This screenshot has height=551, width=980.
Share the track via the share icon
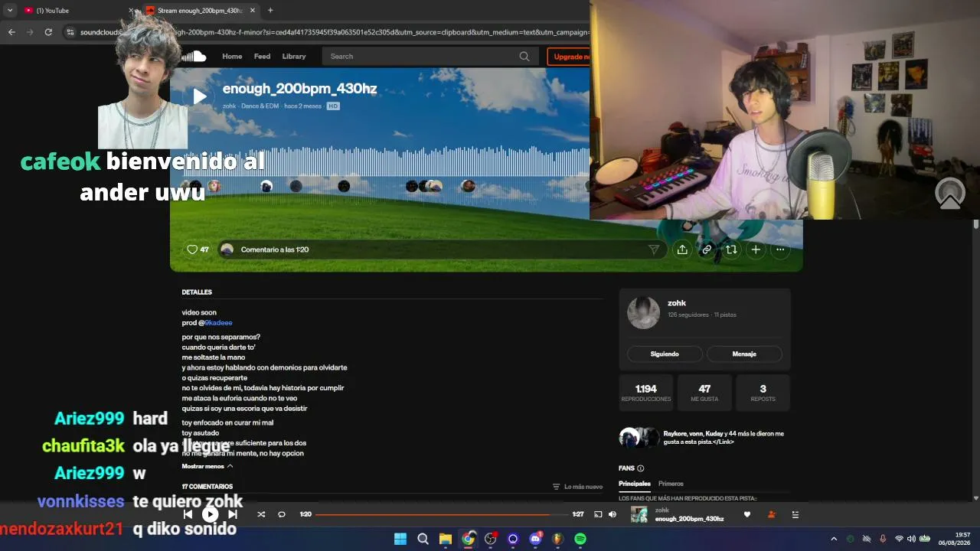682,249
